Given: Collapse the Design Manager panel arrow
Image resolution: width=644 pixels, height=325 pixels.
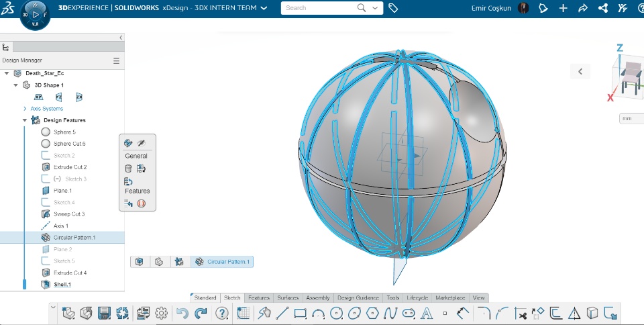Looking at the screenshot, I should [121, 38].
